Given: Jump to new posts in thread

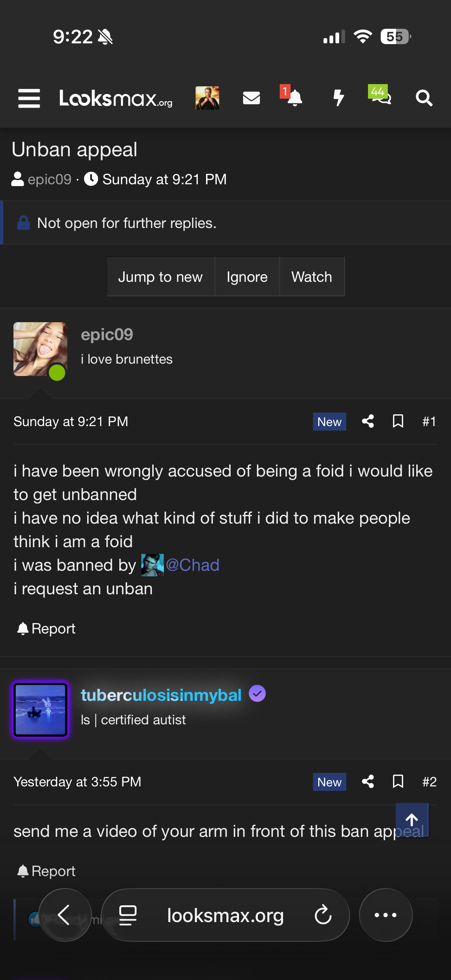Looking at the screenshot, I should click(x=160, y=277).
